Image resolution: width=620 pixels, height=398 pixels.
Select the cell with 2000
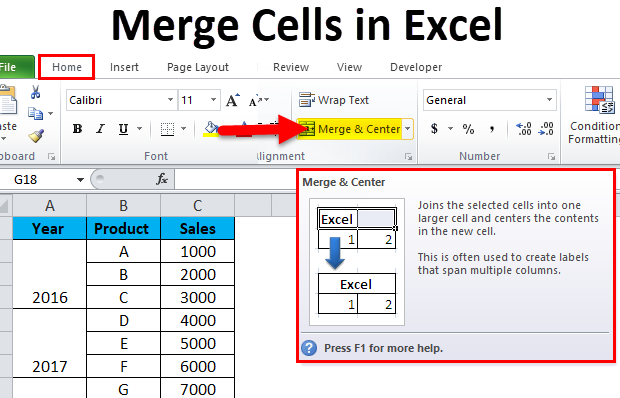pyautogui.click(x=198, y=274)
